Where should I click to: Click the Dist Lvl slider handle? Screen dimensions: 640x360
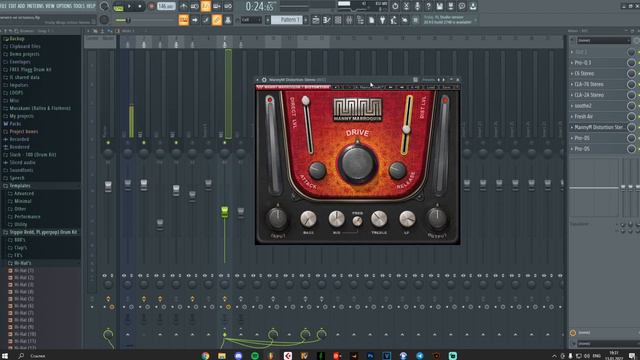pos(406,129)
